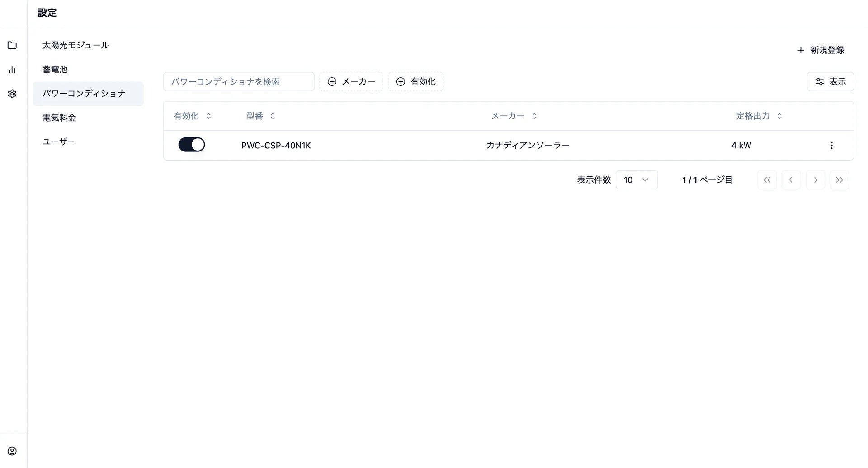Click the rated output value 4 kW
The width and height of the screenshot is (868, 468).
[741, 146]
